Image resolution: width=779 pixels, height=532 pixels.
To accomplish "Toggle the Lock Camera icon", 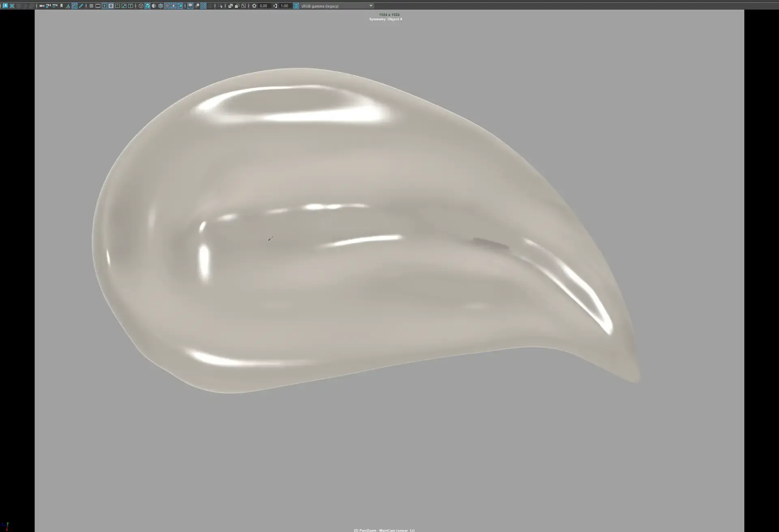I will [x=48, y=6].
